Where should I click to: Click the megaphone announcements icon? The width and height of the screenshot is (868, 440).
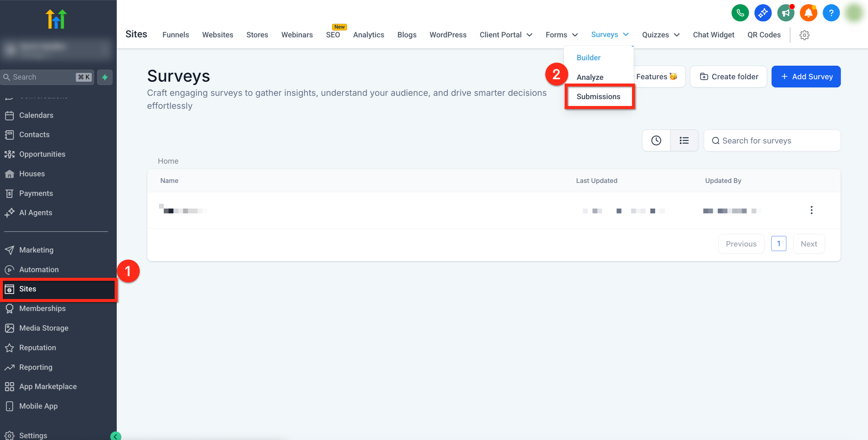786,13
